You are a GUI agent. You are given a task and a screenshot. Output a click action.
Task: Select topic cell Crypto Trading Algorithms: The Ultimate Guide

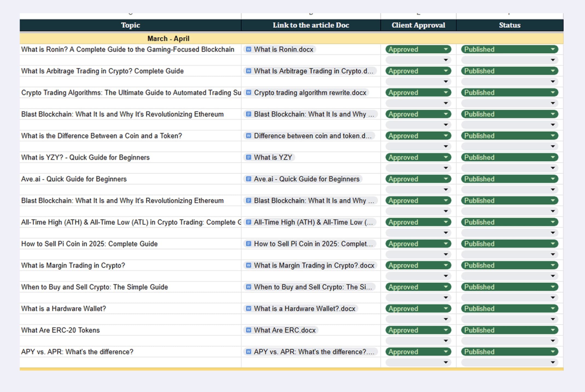point(130,93)
